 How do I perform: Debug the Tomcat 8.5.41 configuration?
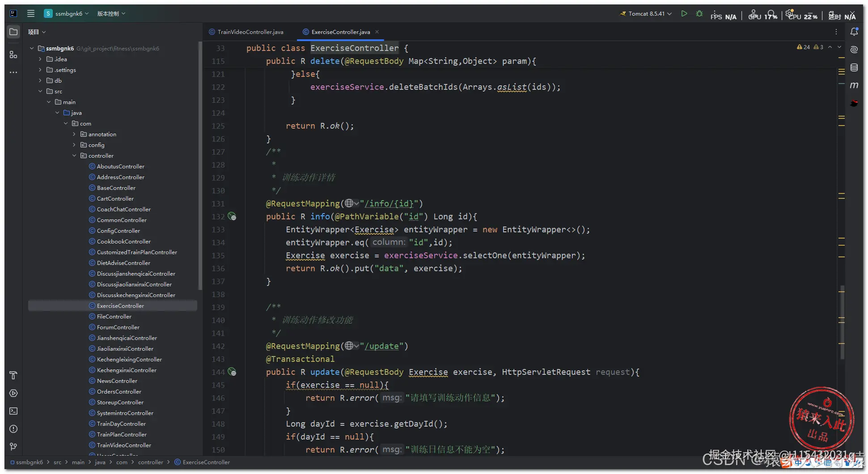pos(699,13)
